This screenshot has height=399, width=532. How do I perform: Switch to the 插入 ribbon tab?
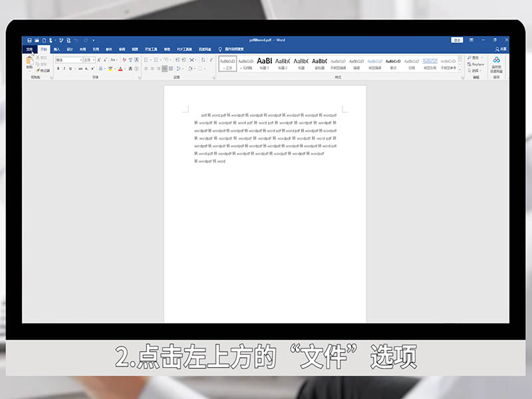tap(56, 49)
